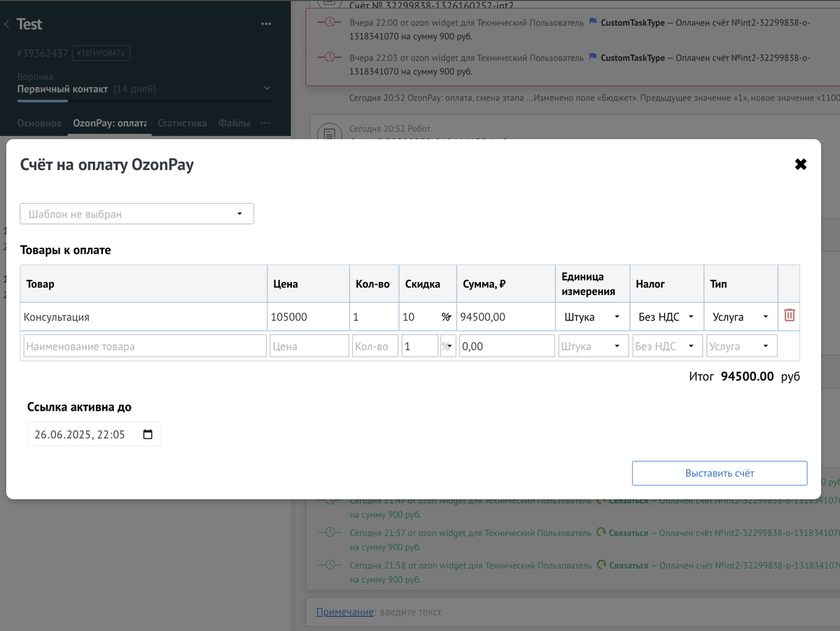Image resolution: width=840 pixels, height=631 pixels.
Task: Switch to Файлы tab
Action: 234,123
